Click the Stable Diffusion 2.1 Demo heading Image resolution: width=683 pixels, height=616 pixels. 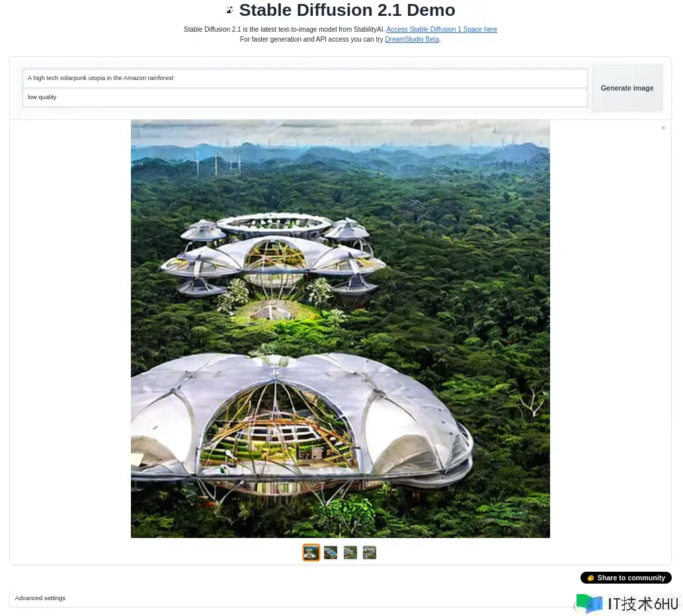[346, 10]
